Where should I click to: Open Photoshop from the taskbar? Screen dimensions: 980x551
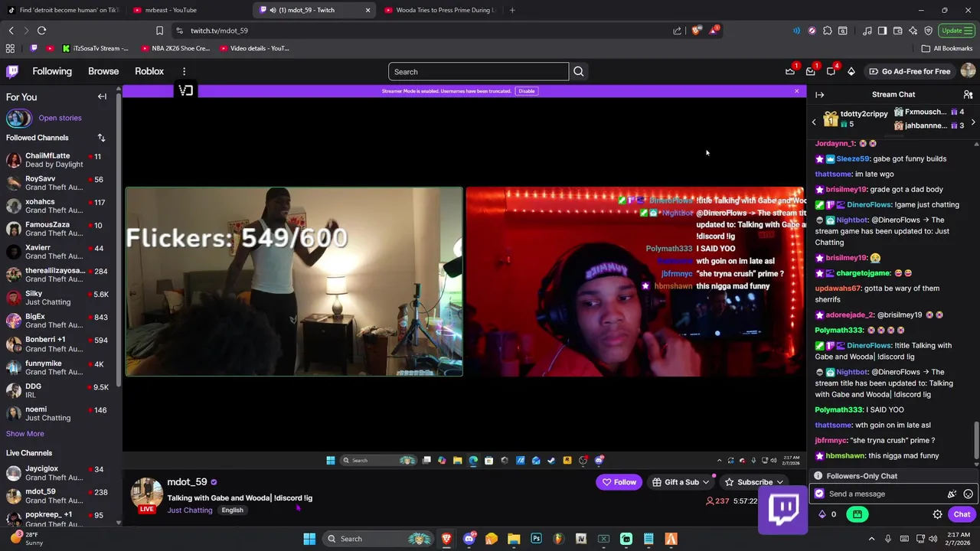(x=536, y=539)
